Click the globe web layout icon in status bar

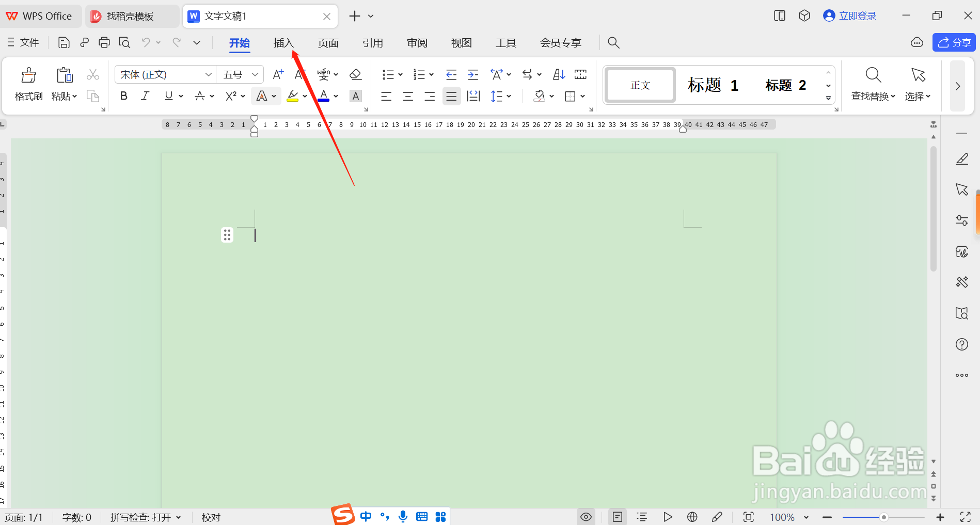(692, 517)
